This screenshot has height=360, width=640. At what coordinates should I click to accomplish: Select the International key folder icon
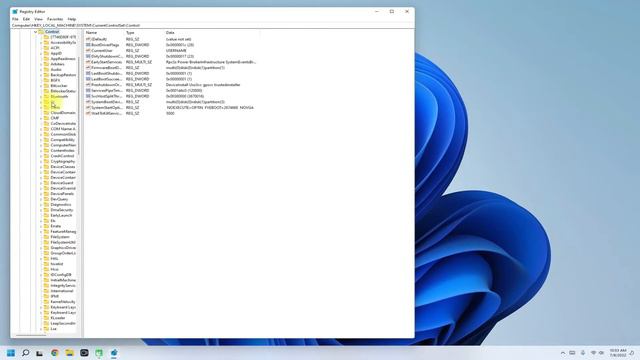[46, 291]
